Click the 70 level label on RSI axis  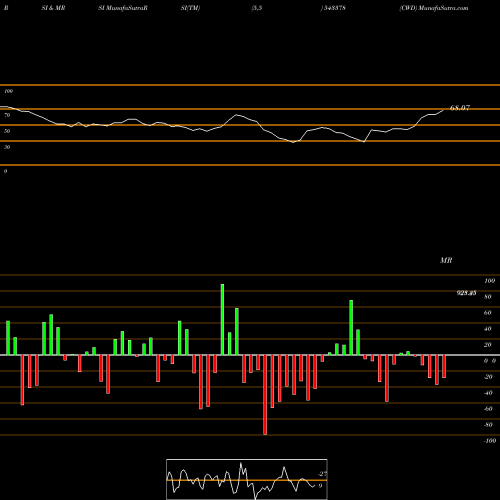(x=7, y=115)
